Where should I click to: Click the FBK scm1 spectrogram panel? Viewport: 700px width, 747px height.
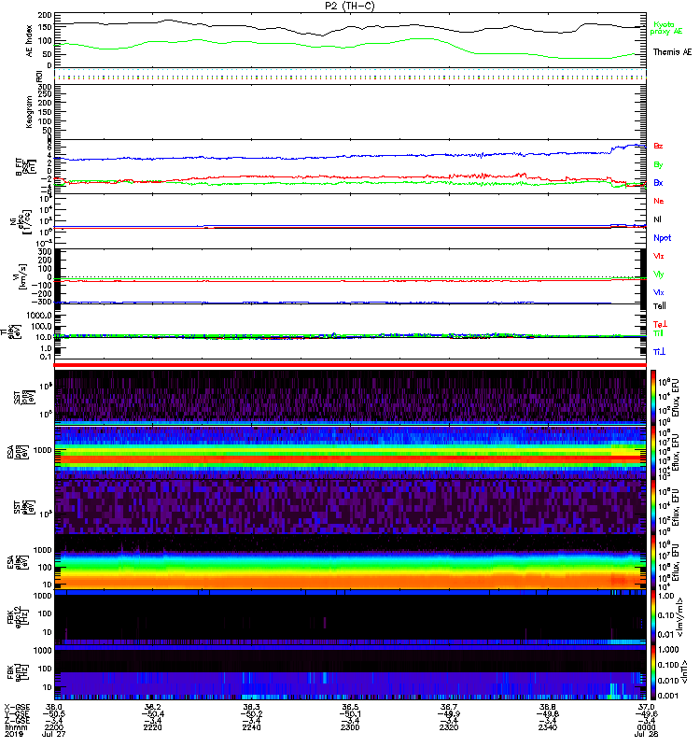click(x=350, y=672)
